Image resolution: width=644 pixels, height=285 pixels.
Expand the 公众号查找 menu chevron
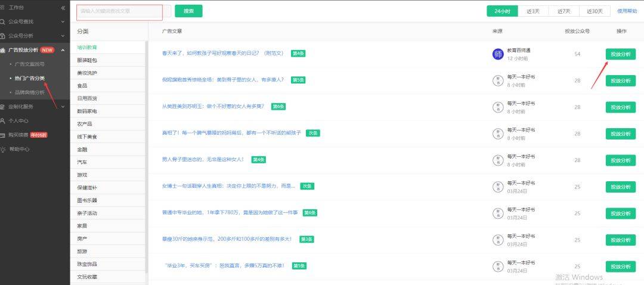63,22
